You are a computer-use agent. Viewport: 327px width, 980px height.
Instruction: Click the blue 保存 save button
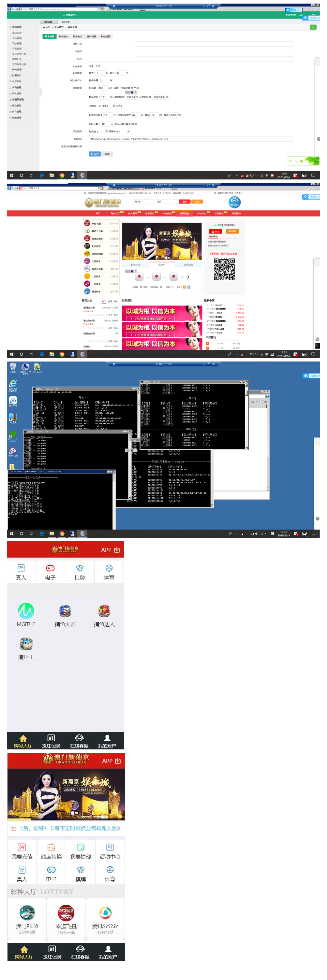click(x=95, y=154)
